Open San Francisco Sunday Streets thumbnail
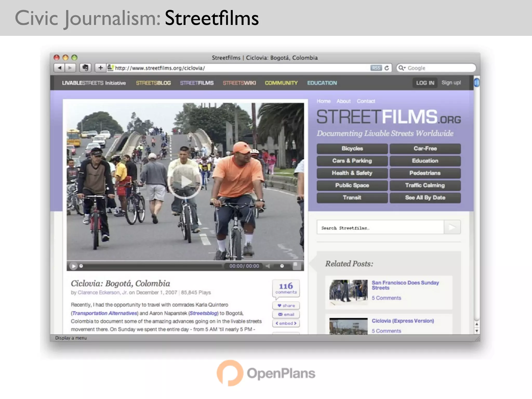 coord(348,292)
